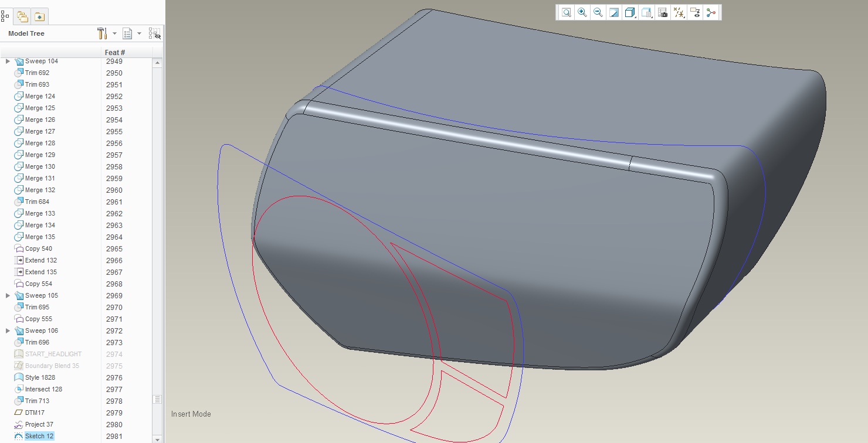Select the Trim 693 feature icon
This screenshot has height=443, width=868.
[x=19, y=84]
